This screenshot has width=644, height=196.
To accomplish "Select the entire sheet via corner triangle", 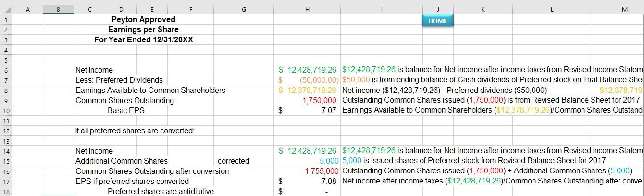I will (x=6, y=10).
